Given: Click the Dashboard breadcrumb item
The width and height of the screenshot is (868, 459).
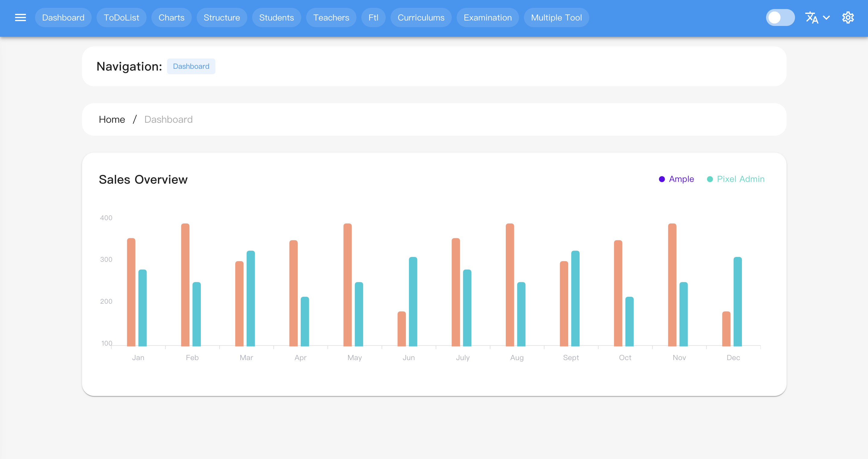Looking at the screenshot, I should point(169,119).
